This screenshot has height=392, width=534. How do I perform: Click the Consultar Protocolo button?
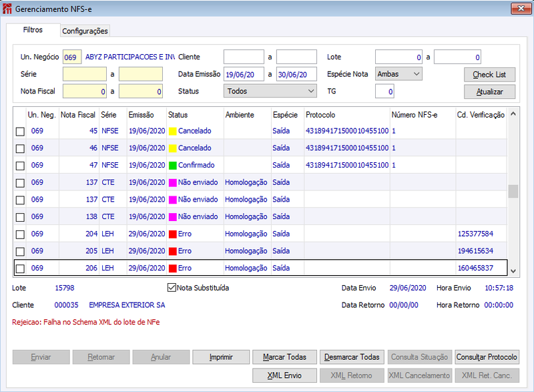pyautogui.click(x=487, y=357)
